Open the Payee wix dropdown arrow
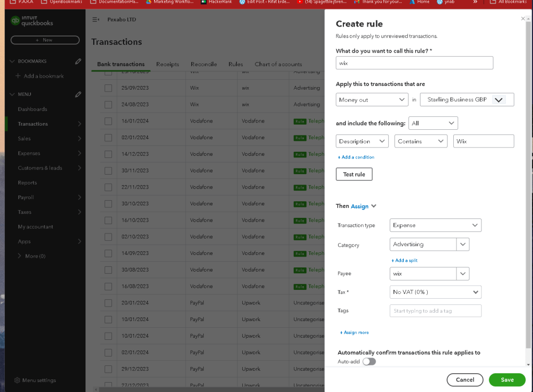 pyautogui.click(x=463, y=274)
